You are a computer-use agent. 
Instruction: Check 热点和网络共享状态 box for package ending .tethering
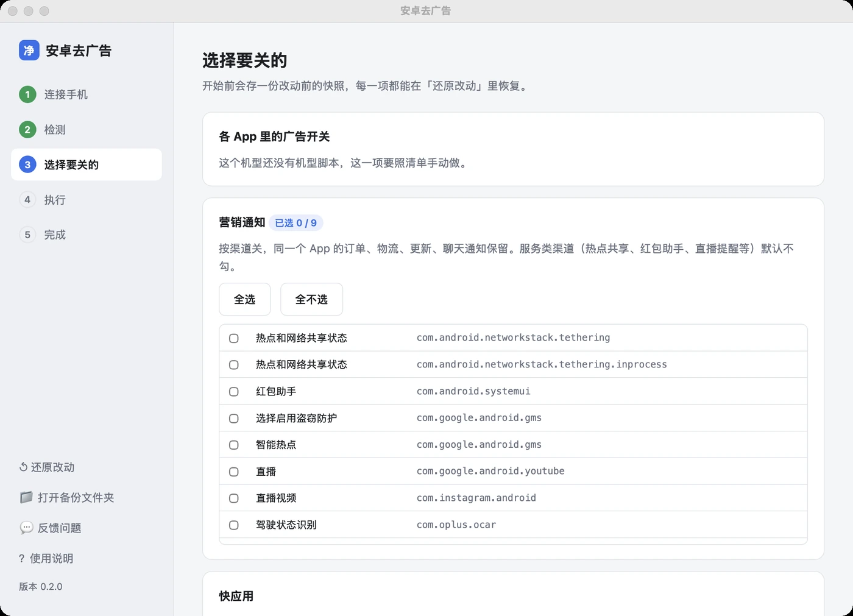234,338
